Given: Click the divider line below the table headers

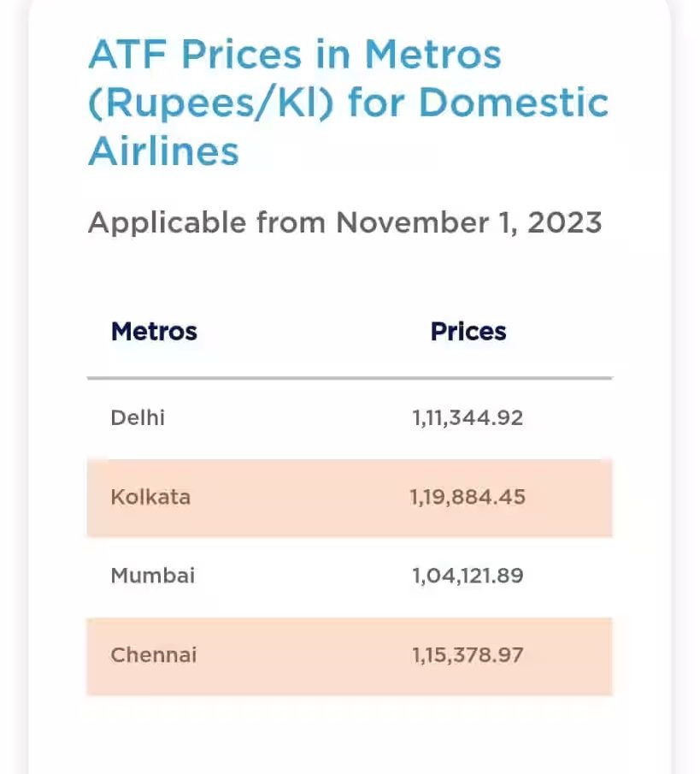Looking at the screenshot, I should click(349, 377).
